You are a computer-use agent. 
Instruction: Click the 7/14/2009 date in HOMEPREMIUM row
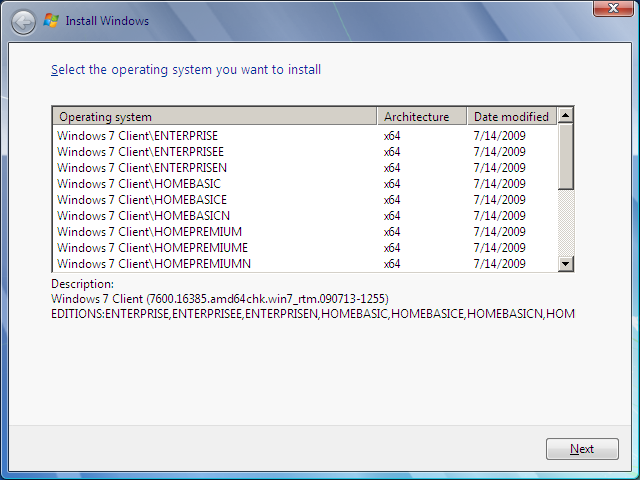click(x=499, y=232)
